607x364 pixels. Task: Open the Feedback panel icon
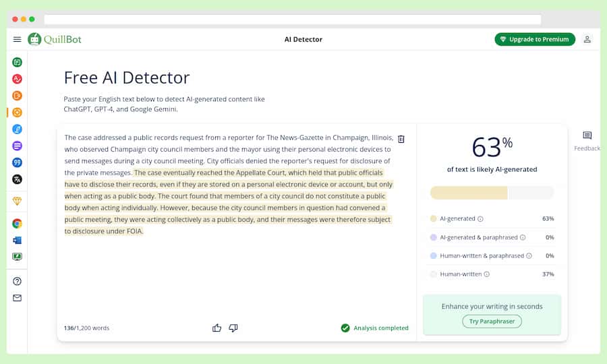click(x=587, y=135)
